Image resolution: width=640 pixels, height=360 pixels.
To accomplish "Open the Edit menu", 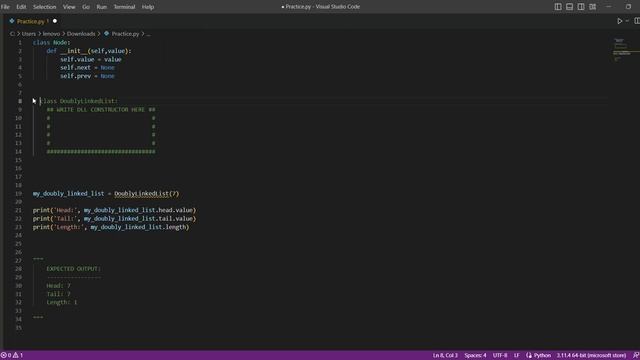I will click(x=21, y=7).
